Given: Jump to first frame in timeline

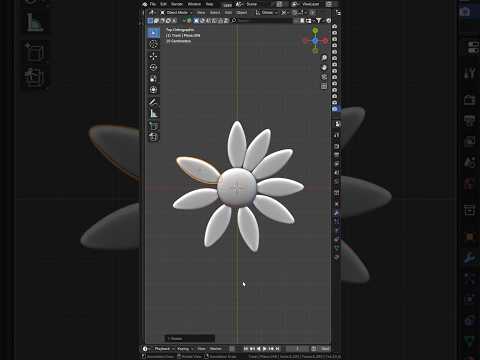Looking at the screenshot, I should click(x=246, y=349).
